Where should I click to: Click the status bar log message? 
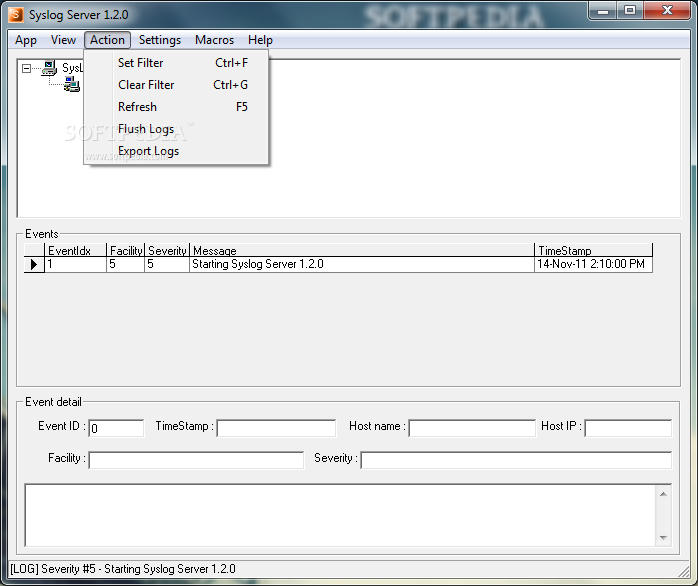coord(123,569)
